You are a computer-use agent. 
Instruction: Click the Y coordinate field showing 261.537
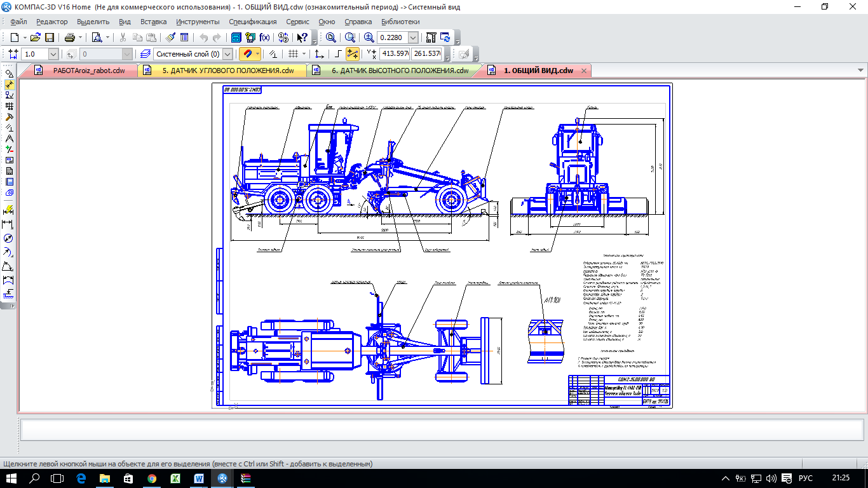[x=426, y=54]
